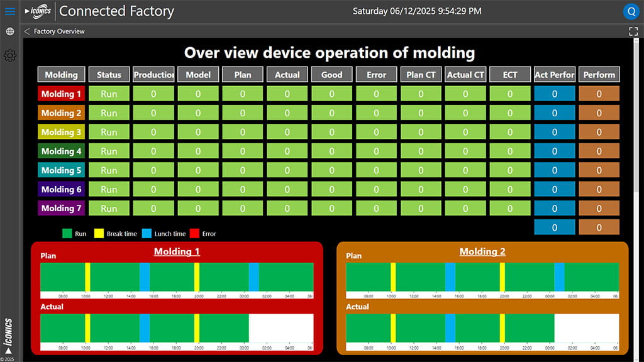Open the globe icon in sidebar
Viewport: 644px width, 362px height.
click(x=10, y=31)
